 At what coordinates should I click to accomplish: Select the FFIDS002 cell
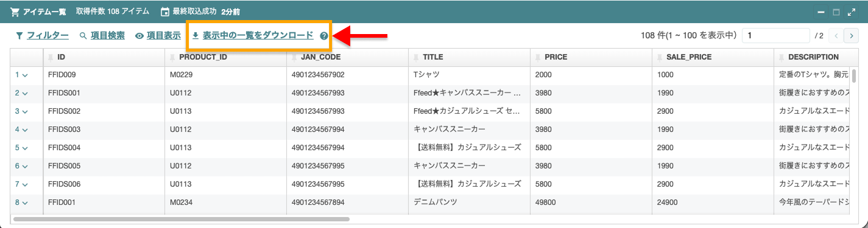click(x=104, y=111)
